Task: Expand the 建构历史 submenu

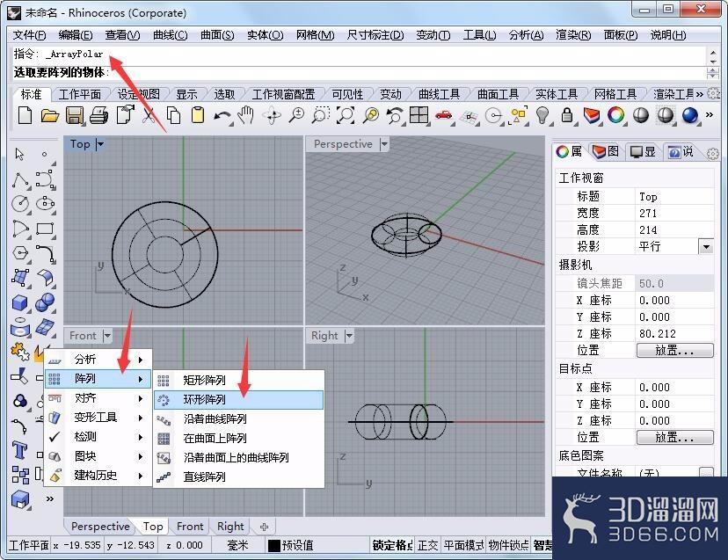Action: (x=98, y=476)
